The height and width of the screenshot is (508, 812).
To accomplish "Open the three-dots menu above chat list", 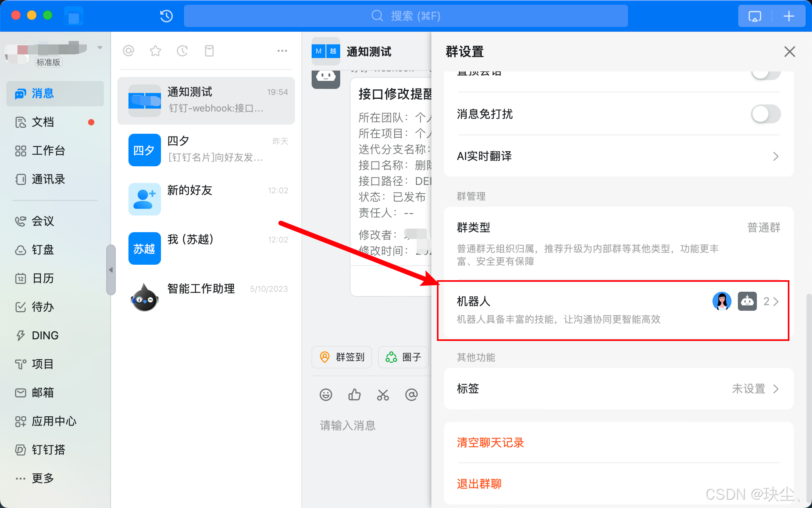I will point(282,50).
